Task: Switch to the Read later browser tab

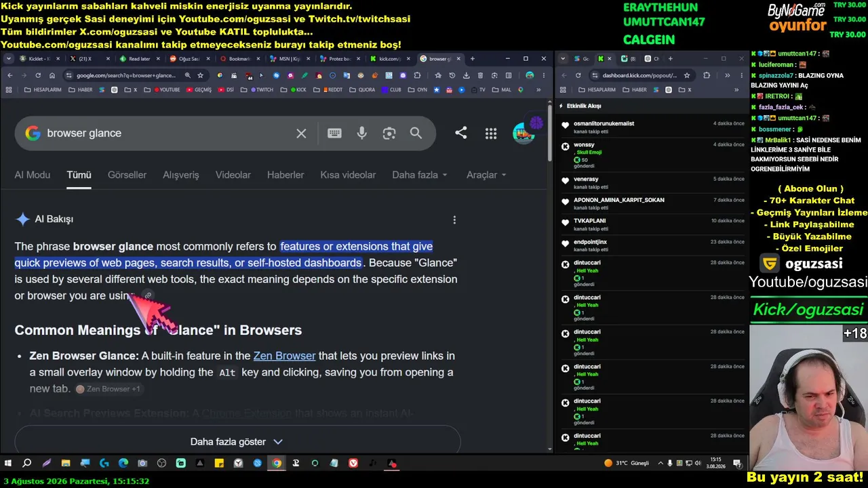Action: [x=138, y=59]
